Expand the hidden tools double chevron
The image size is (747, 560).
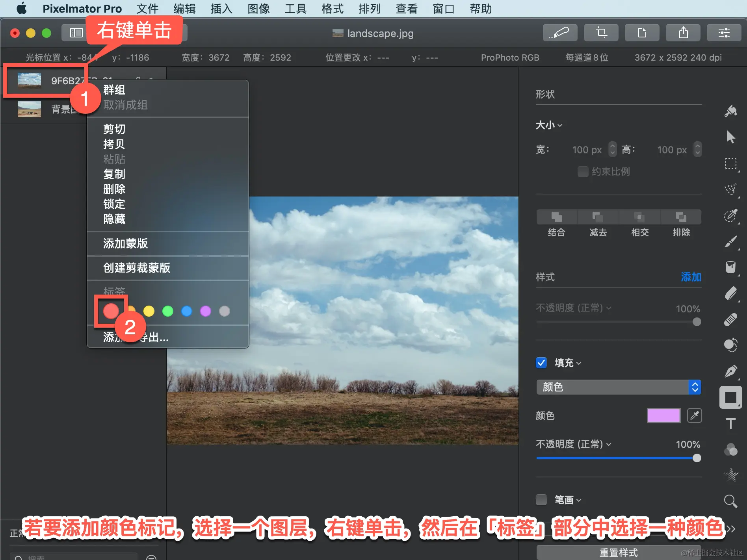point(731,528)
